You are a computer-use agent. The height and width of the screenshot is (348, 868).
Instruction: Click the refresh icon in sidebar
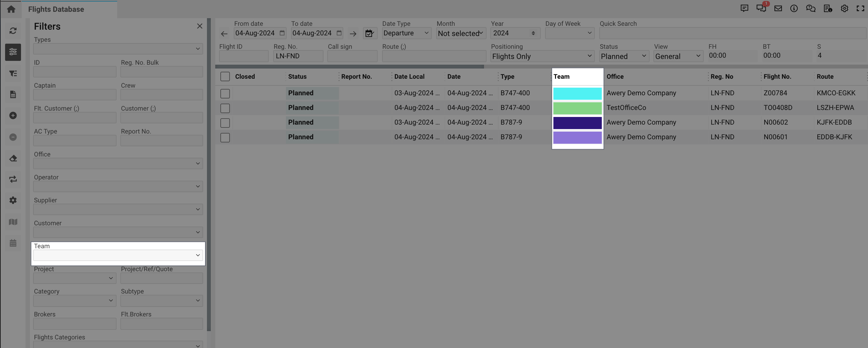(x=13, y=31)
